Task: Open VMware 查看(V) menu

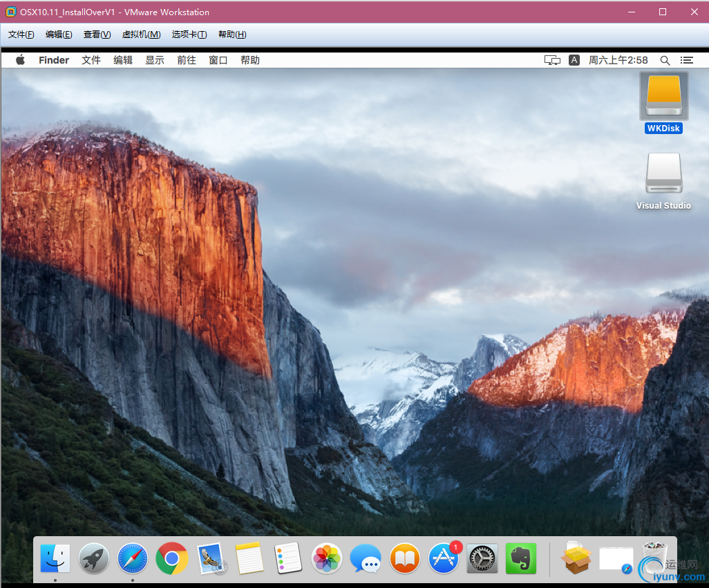Action: pyautogui.click(x=97, y=35)
